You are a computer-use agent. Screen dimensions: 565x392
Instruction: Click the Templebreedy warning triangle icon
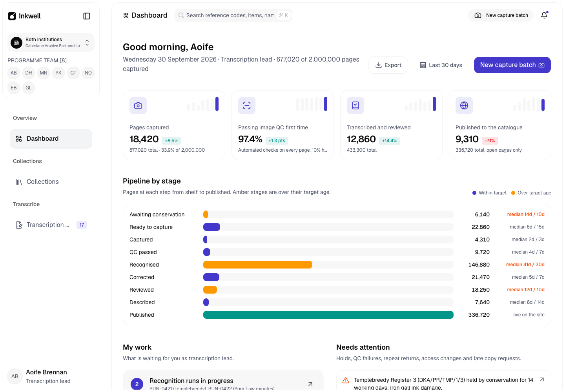[x=346, y=380]
